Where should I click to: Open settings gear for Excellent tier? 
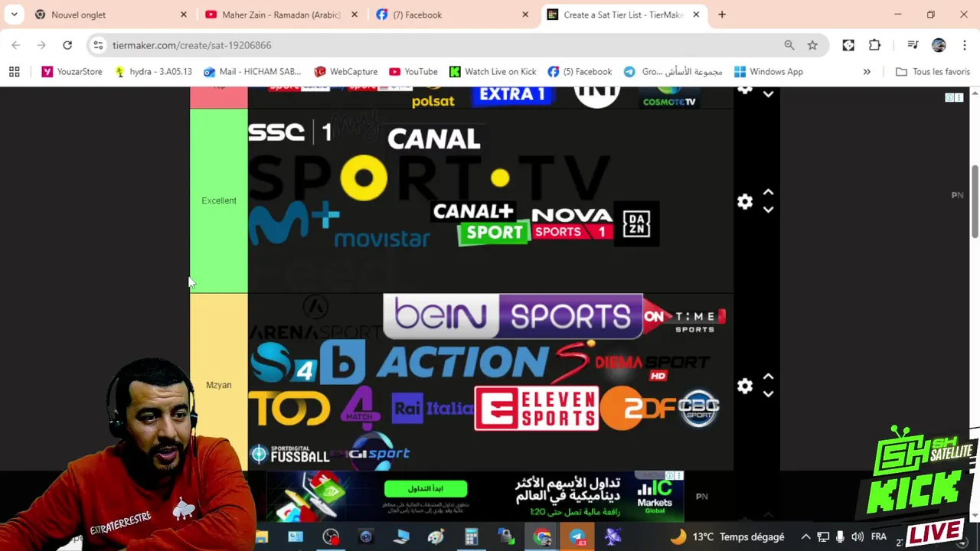click(744, 202)
